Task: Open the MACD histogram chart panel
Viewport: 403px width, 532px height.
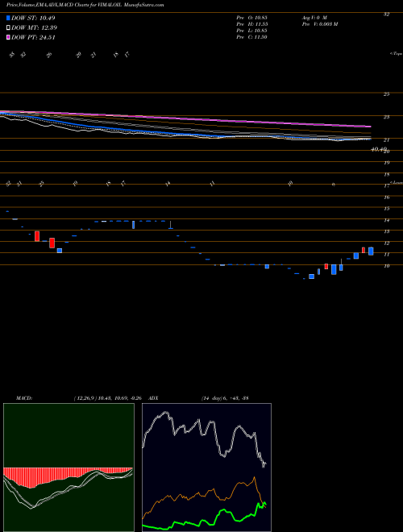Action: click(69, 468)
